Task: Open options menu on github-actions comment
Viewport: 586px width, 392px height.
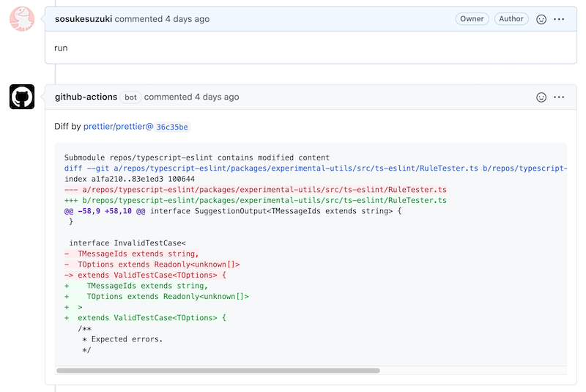Action: click(x=559, y=97)
